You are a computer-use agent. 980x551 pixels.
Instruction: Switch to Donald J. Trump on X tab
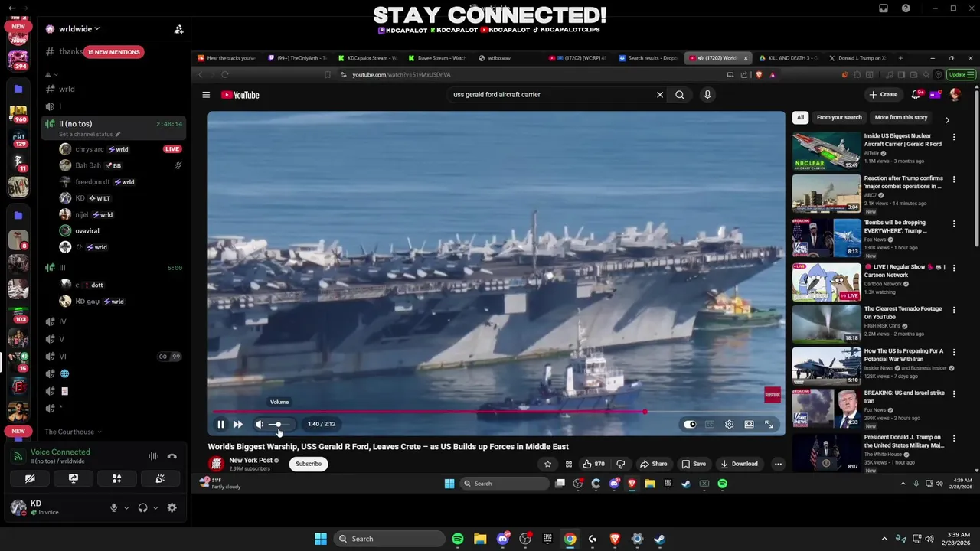(x=857, y=58)
